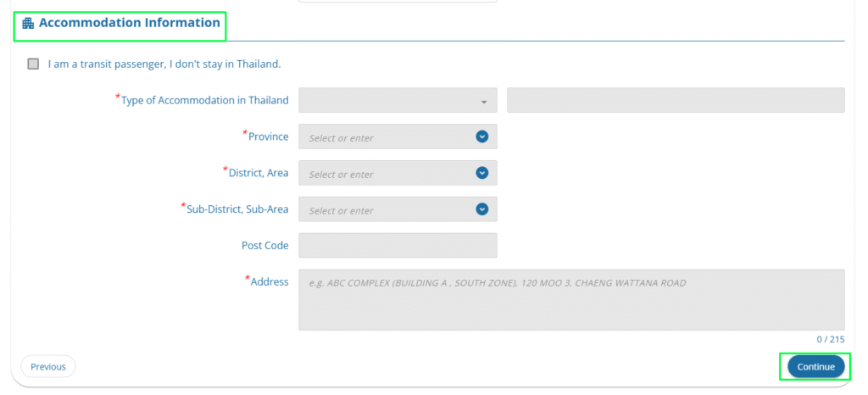Hit the blue chevron in Sub-District, Sub-Area
868x395 pixels.
pyautogui.click(x=481, y=209)
